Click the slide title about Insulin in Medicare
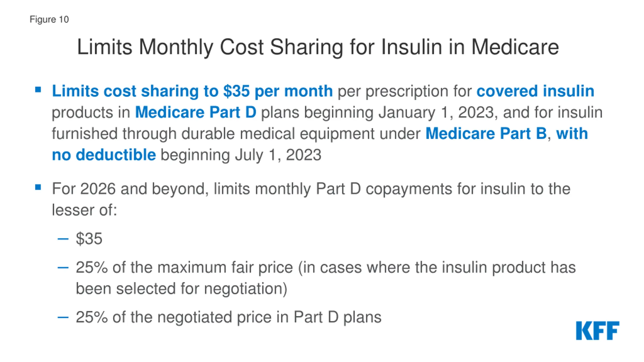The height and width of the screenshot is (362, 644). pos(318,47)
